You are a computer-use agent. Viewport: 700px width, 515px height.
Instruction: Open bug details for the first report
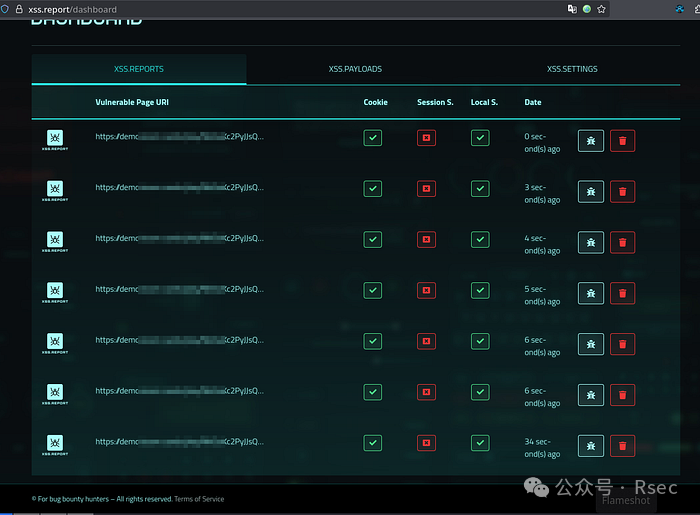pos(590,140)
